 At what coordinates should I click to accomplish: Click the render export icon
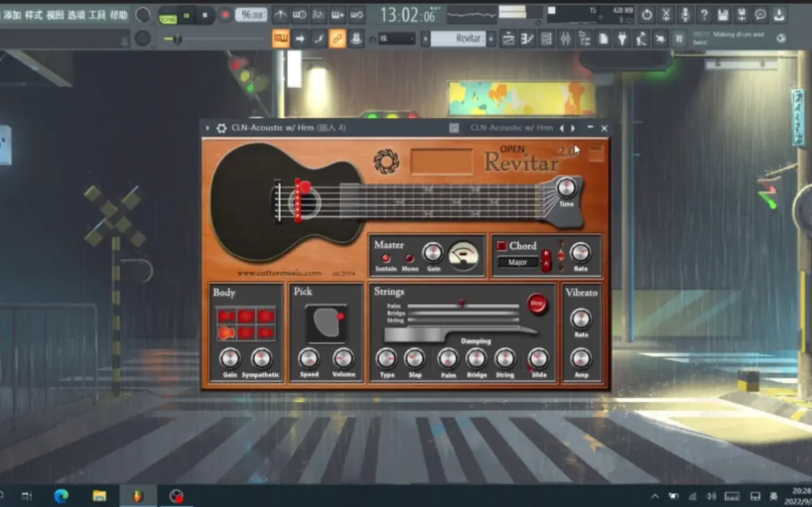pyautogui.click(x=741, y=15)
